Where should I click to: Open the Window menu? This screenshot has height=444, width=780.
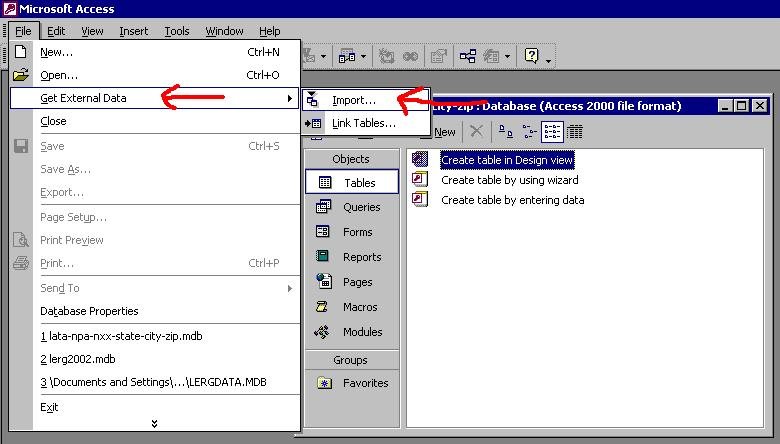224,31
